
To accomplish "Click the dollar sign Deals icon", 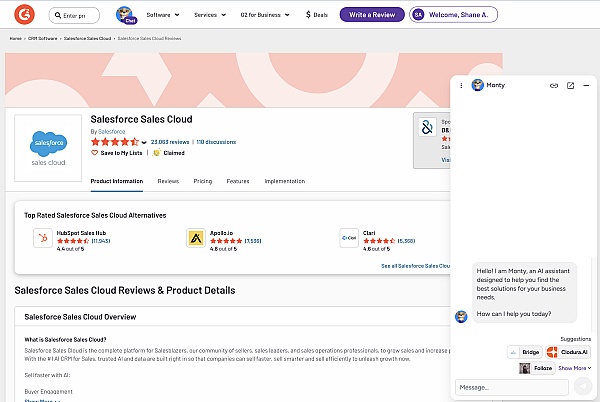I will click(308, 15).
